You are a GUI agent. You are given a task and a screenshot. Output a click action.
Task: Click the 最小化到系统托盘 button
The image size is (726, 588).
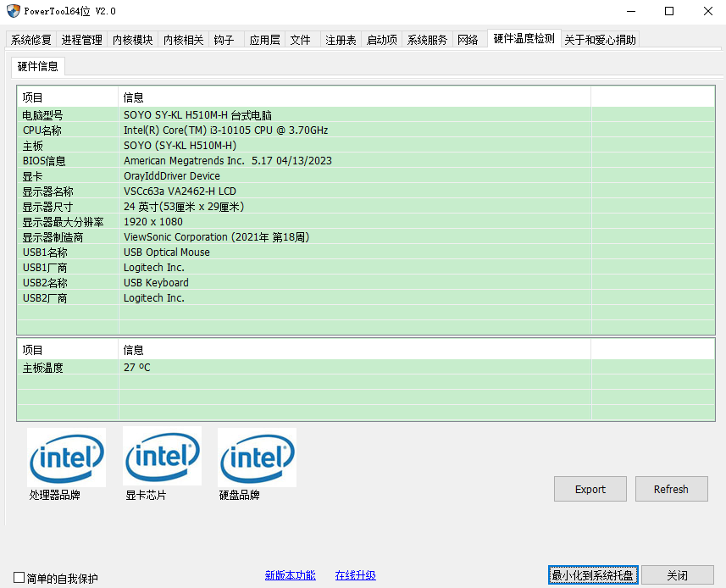coord(592,575)
